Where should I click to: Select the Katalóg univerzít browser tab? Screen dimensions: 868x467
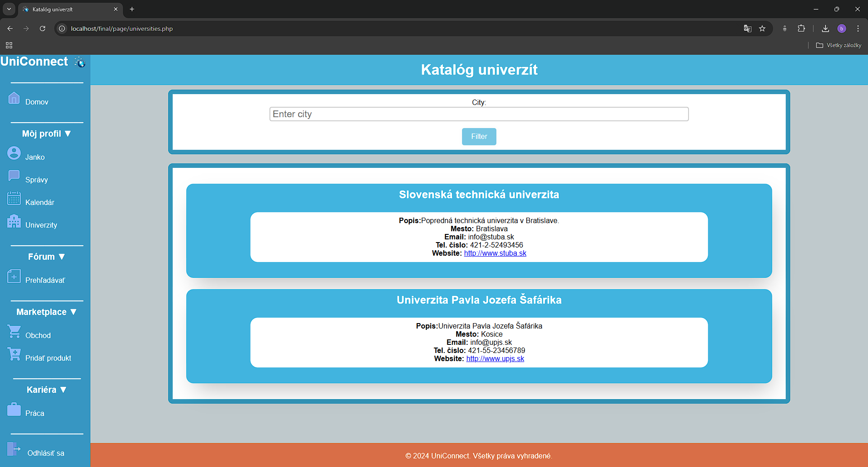point(70,9)
